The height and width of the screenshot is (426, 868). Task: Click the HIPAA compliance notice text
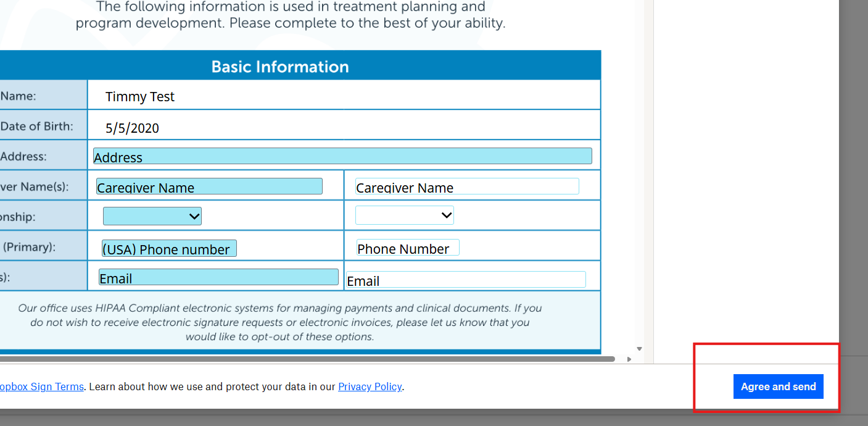pyautogui.click(x=280, y=322)
